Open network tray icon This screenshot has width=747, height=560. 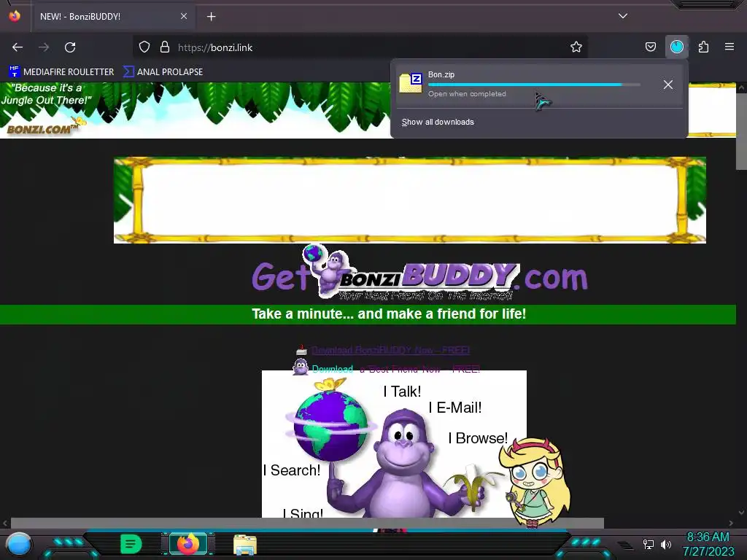(649, 544)
